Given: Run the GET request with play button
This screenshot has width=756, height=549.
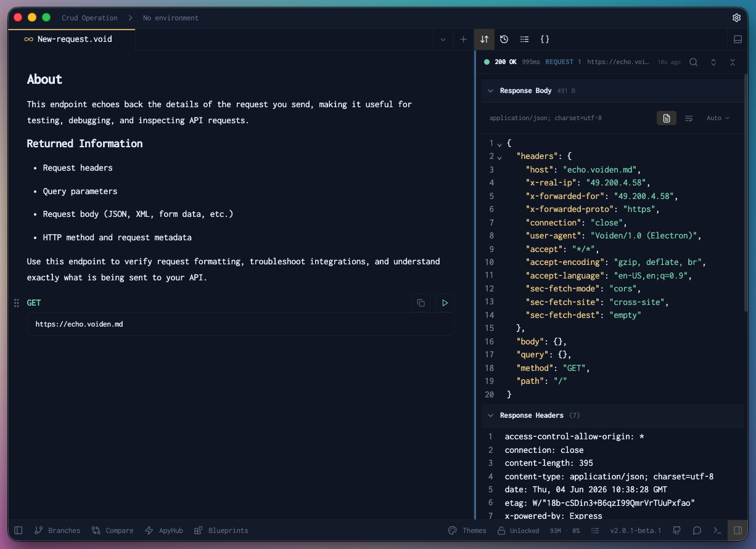Looking at the screenshot, I should [x=445, y=303].
